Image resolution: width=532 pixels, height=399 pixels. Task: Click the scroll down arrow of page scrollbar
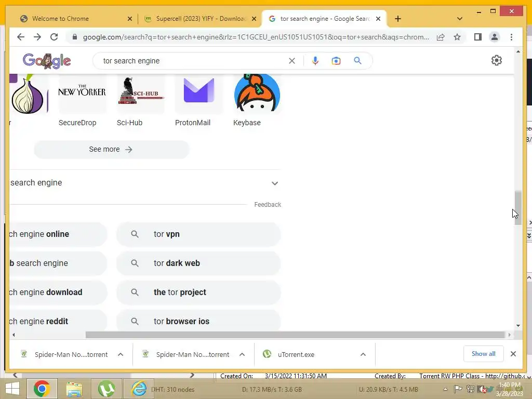tap(518, 326)
